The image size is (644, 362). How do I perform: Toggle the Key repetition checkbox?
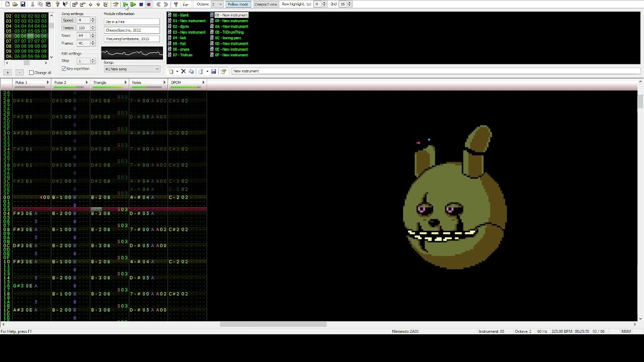coord(64,68)
